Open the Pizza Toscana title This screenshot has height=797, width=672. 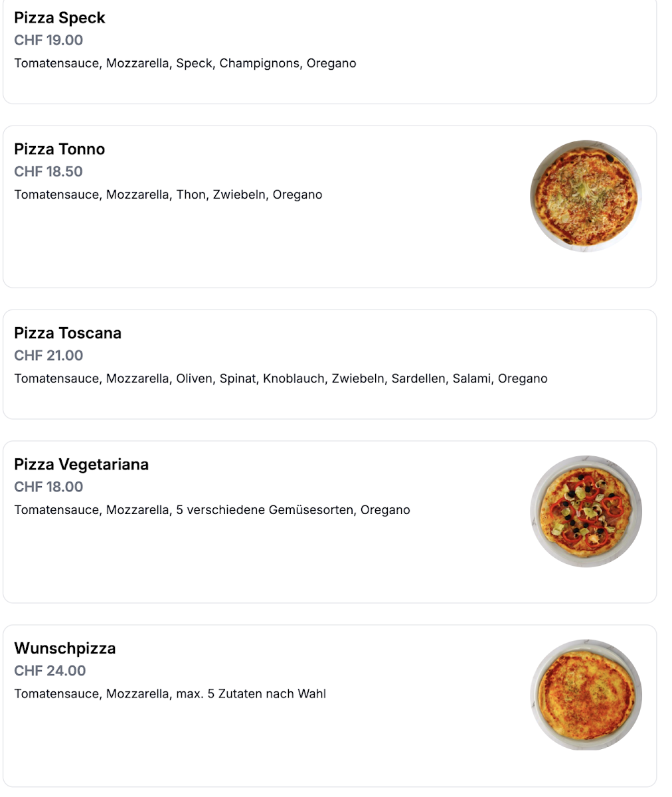pyautogui.click(x=68, y=333)
